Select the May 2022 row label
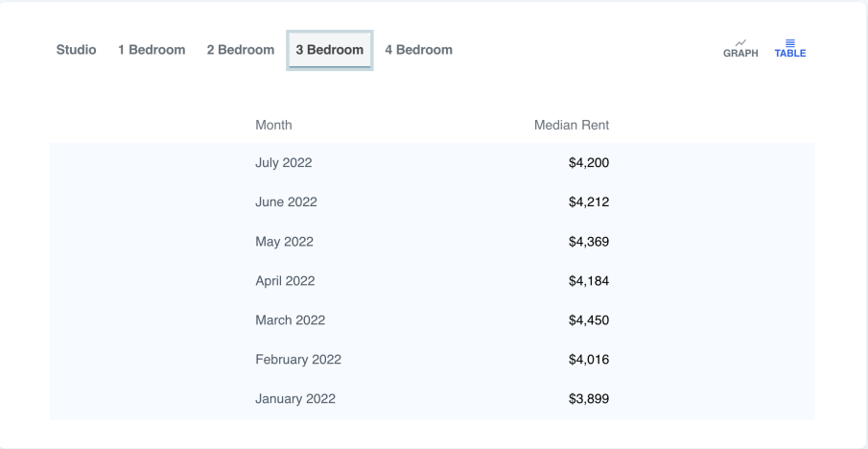Screen dimensions: 868x449 pos(284,242)
